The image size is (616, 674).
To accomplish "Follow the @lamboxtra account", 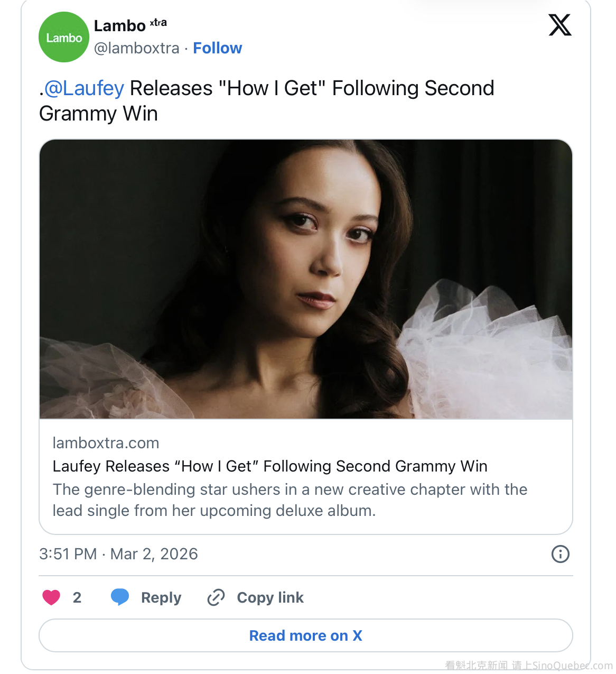I will pos(217,48).
